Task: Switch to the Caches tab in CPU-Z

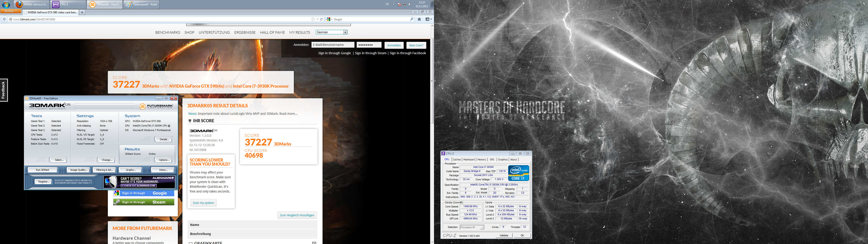Action: click(457, 160)
